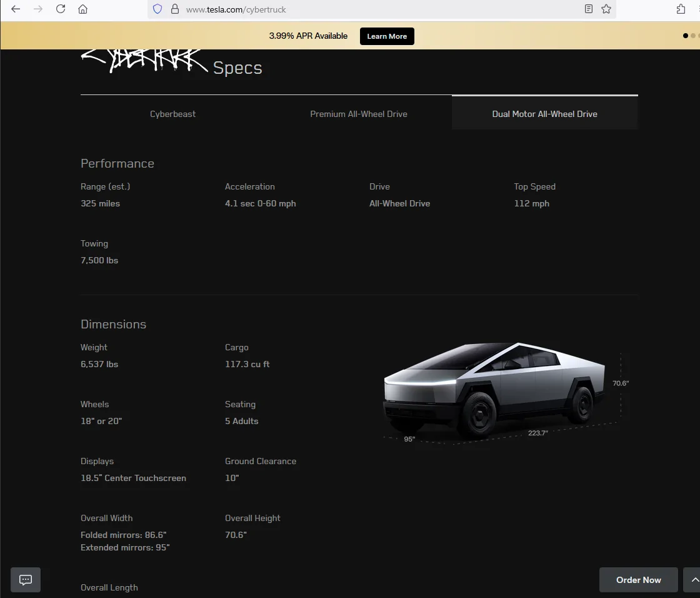This screenshot has height=598, width=700.
Task: Click the 70.6" overall height value
Action: [236, 535]
